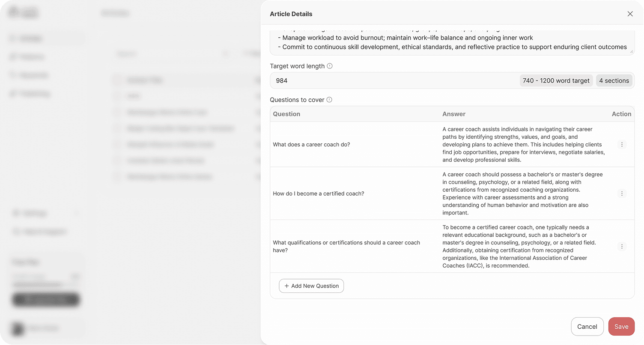Screen dimensions: 644x345
Task: Click the Add New Question button
Action: click(x=311, y=286)
